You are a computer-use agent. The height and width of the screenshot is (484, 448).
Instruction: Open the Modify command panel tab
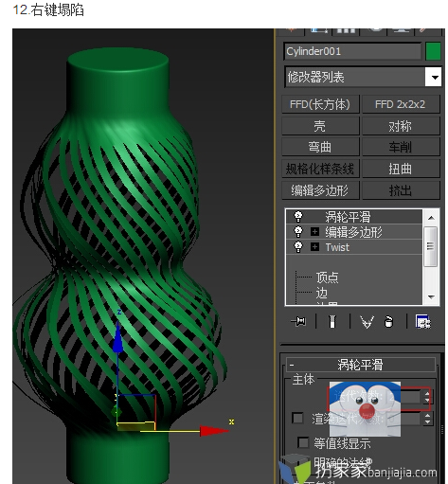tap(318, 31)
